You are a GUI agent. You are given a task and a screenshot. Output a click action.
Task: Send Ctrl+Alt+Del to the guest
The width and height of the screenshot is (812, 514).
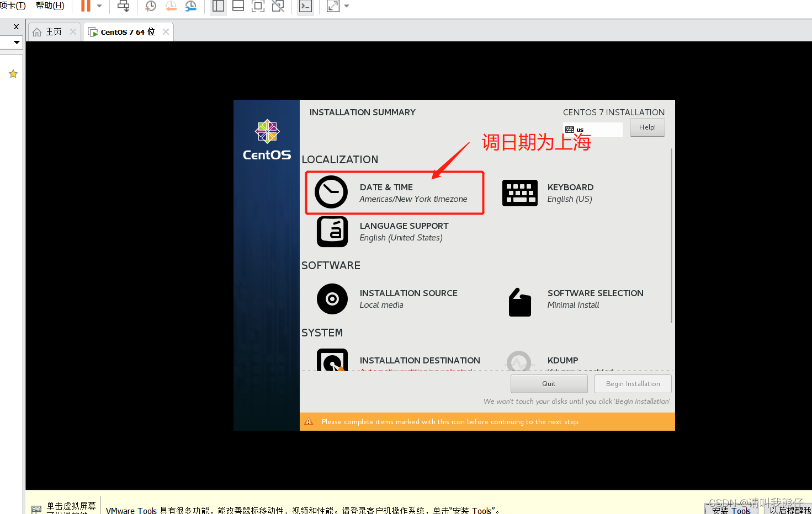(x=123, y=7)
